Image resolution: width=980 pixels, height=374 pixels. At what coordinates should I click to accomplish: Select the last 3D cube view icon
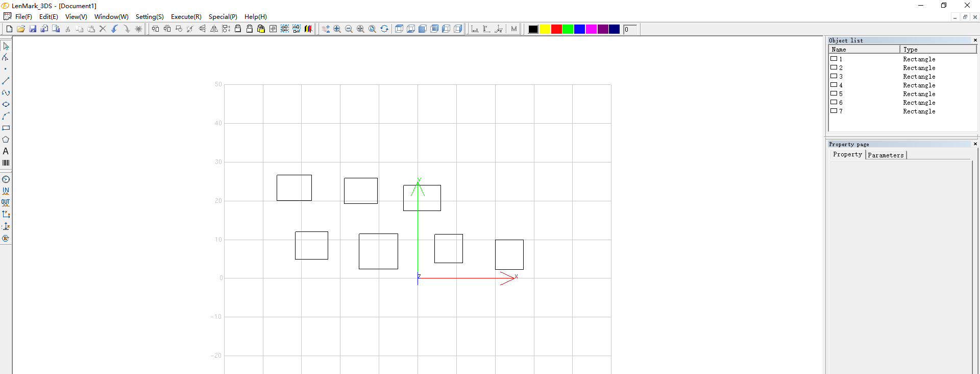tap(458, 29)
